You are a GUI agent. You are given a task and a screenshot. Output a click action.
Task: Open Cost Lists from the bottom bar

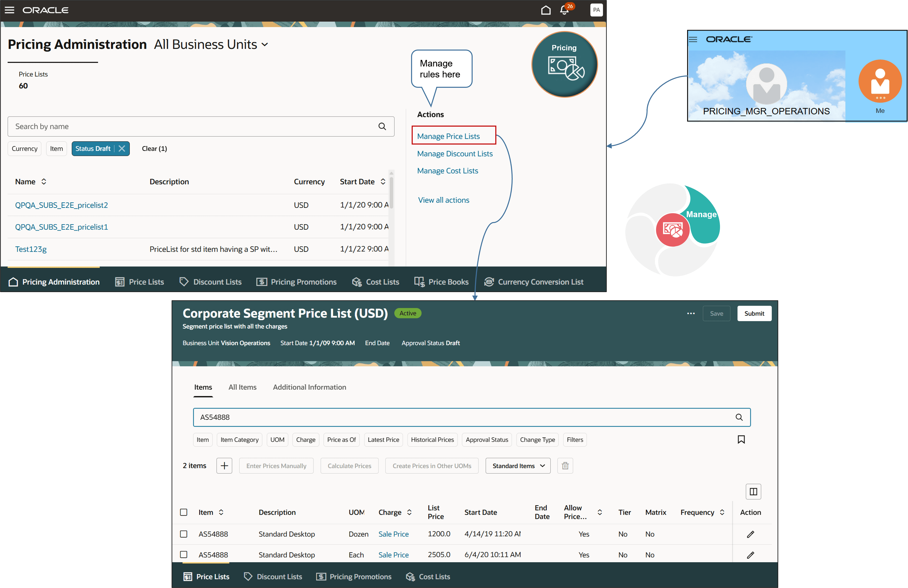point(375,281)
